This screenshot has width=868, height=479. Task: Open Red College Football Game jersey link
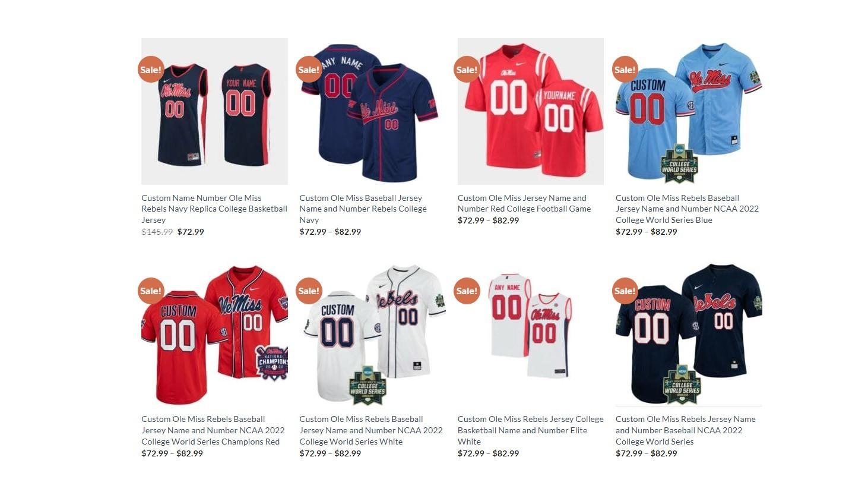point(524,203)
